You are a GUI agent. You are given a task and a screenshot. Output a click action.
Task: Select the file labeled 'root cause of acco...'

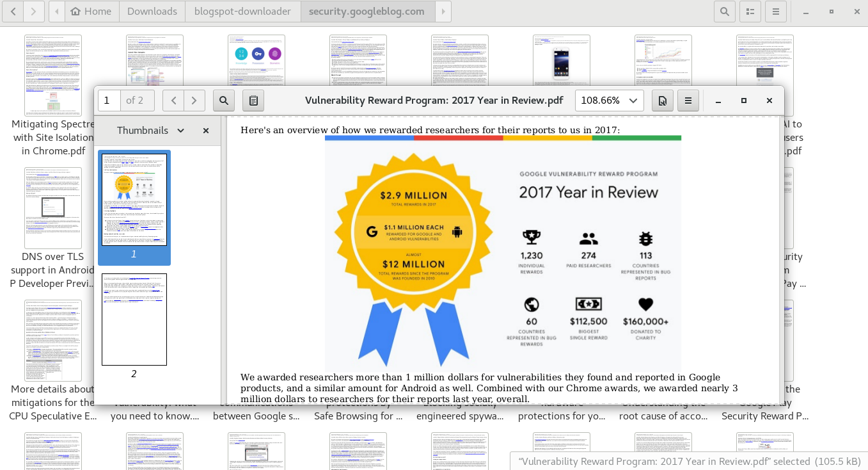pos(663,416)
